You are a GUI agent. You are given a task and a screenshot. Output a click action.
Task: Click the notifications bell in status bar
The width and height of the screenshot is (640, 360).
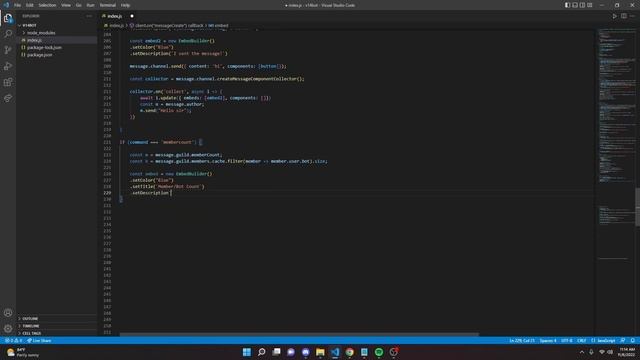[x=632, y=340]
